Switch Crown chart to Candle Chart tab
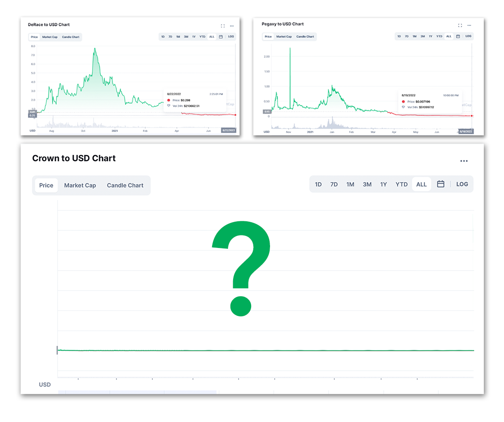The width and height of the screenshot is (504, 422). click(125, 185)
